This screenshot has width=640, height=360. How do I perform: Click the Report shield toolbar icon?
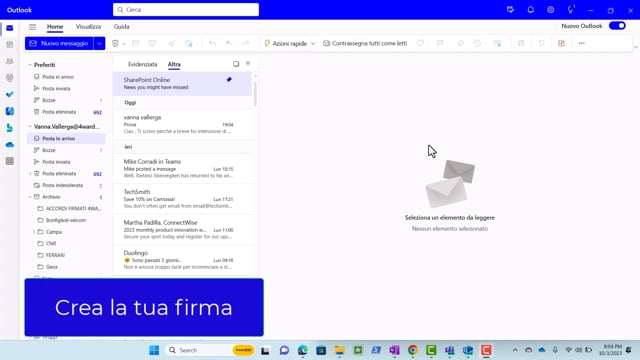click(152, 43)
